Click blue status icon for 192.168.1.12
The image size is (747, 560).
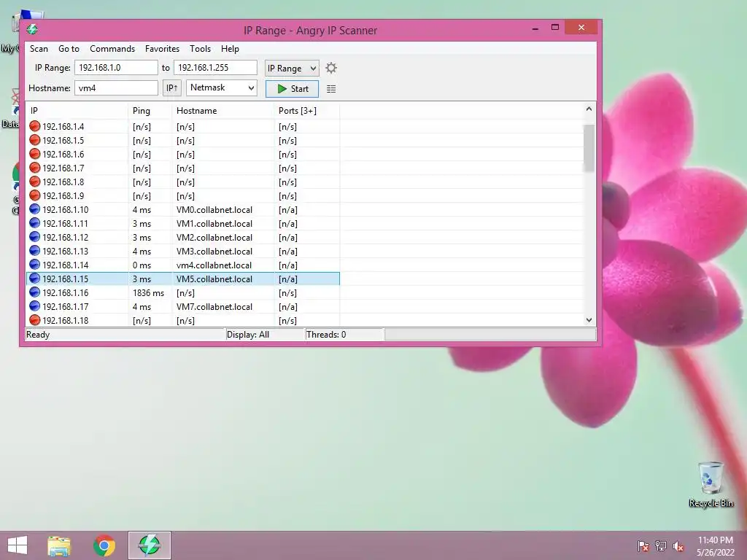34,237
